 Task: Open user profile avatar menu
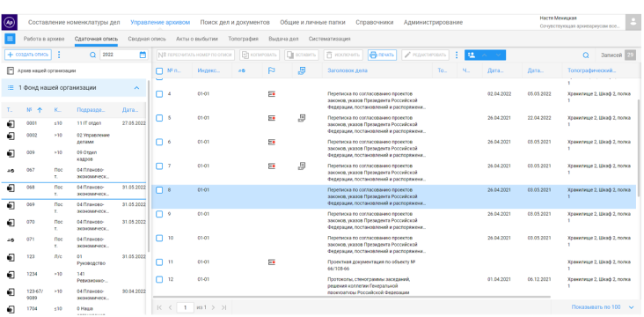tap(633, 22)
